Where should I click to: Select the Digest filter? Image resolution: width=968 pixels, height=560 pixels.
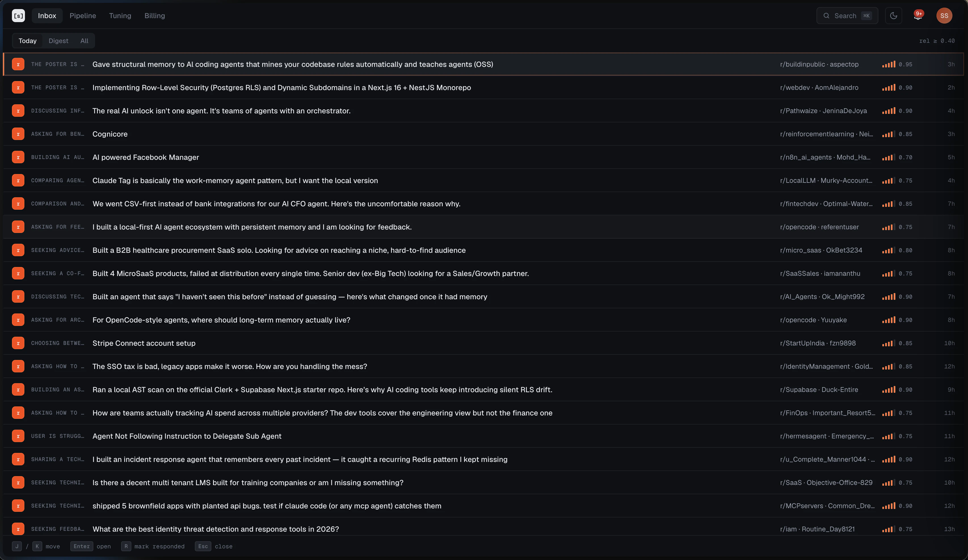pyautogui.click(x=58, y=41)
